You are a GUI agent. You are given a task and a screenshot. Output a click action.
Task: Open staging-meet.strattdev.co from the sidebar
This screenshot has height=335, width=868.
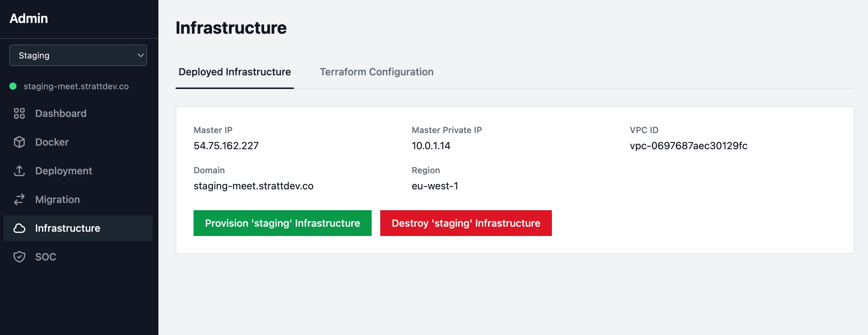[76, 86]
